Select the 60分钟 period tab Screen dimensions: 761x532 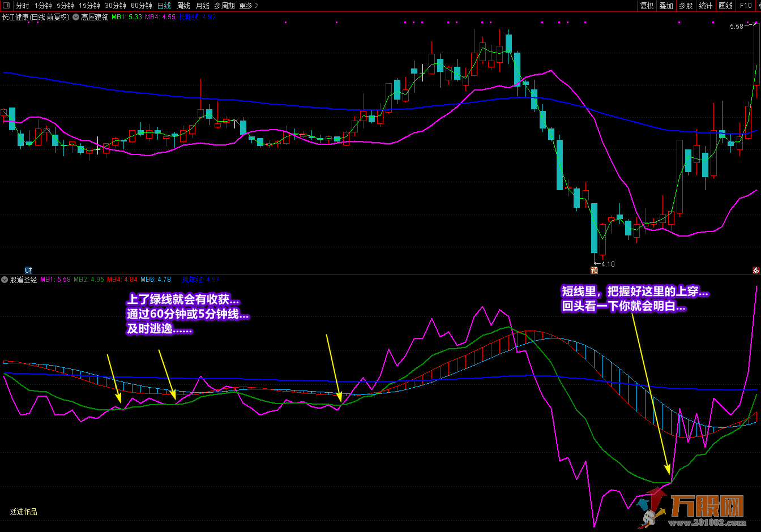pyautogui.click(x=142, y=6)
